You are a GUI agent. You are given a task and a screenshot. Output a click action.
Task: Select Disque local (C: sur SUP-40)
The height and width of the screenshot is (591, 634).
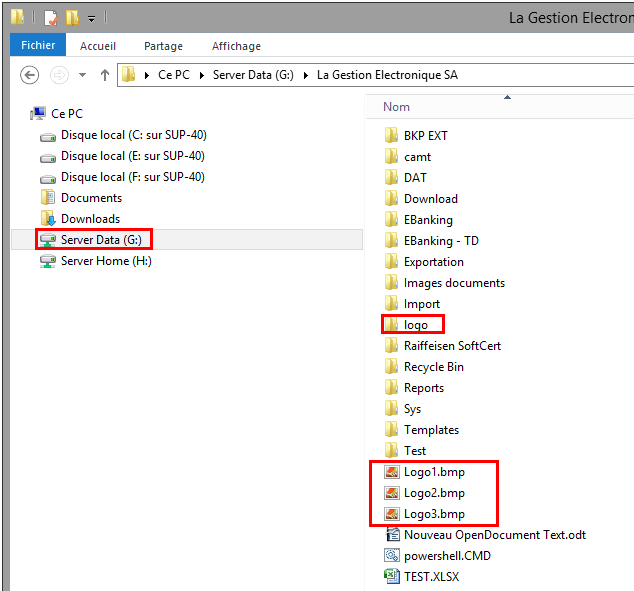(133, 135)
